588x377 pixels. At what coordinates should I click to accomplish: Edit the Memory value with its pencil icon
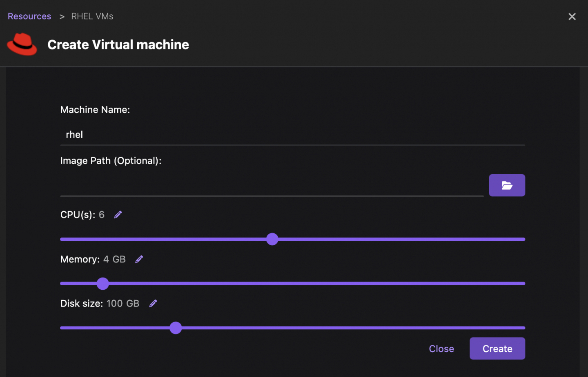[x=139, y=259]
